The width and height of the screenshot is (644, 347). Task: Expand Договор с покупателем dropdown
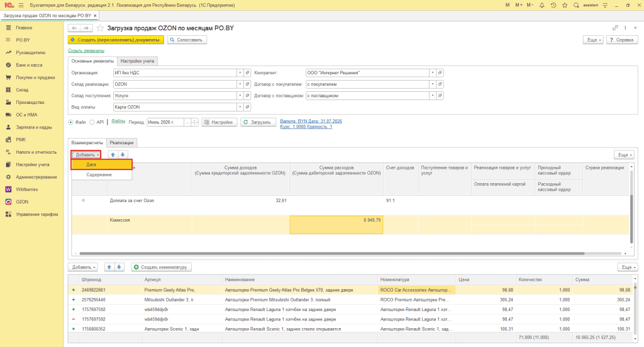coord(433,84)
